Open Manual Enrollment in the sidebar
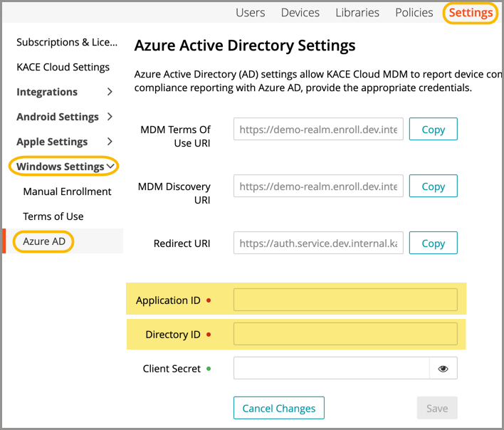The width and height of the screenshot is (504, 430). tap(67, 192)
